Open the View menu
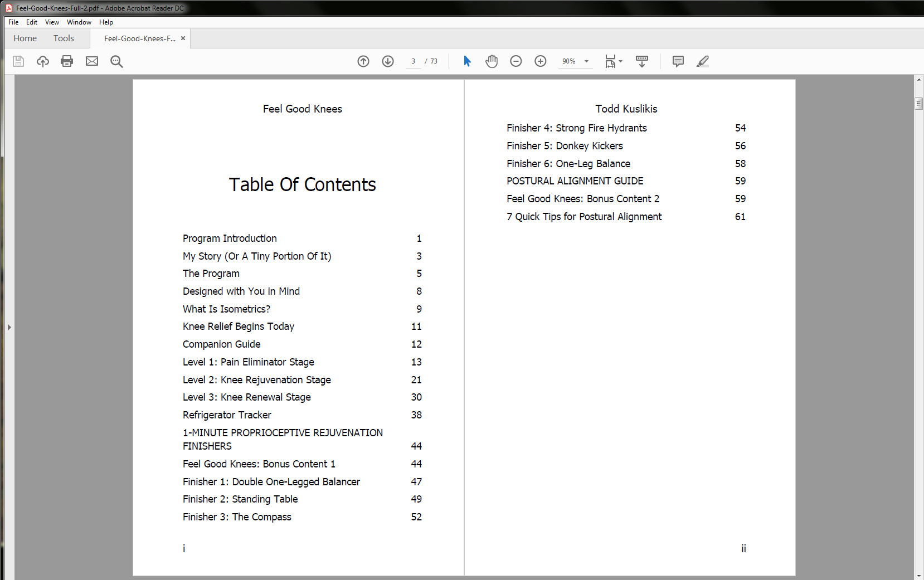 [52, 22]
